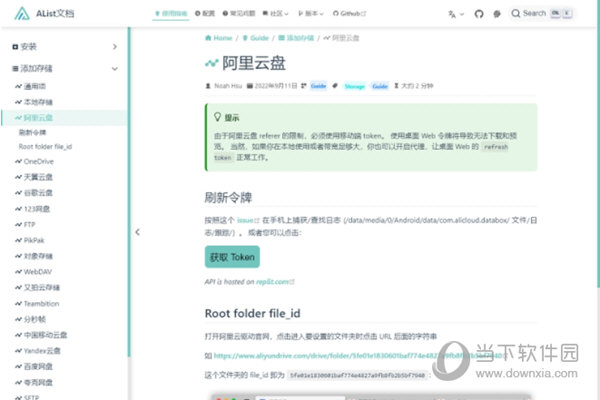This screenshot has height=400, width=600.
Task: Click the lightbulb icon in the tip box
Action: (x=217, y=117)
